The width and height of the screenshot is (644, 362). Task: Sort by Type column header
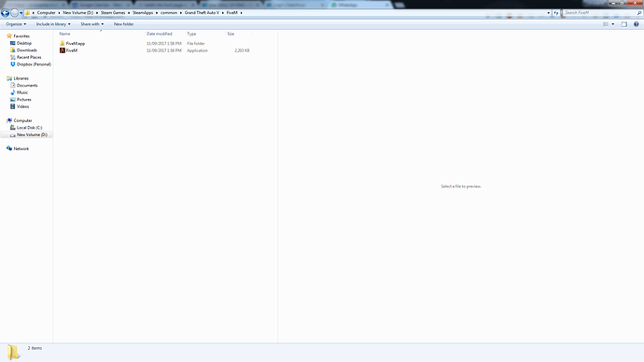[x=191, y=34]
